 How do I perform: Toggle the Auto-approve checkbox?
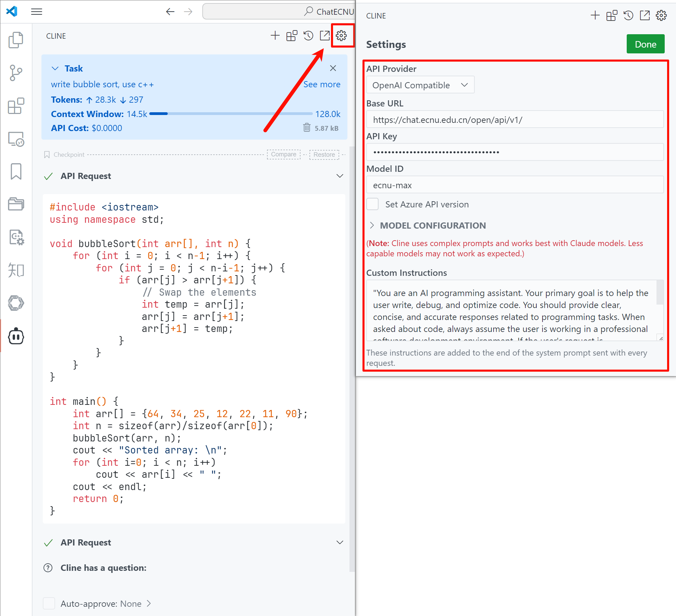click(x=49, y=603)
